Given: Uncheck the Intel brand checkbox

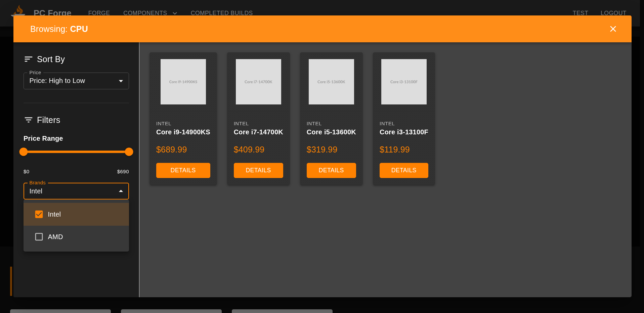Looking at the screenshot, I should click(x=39, y=214).
